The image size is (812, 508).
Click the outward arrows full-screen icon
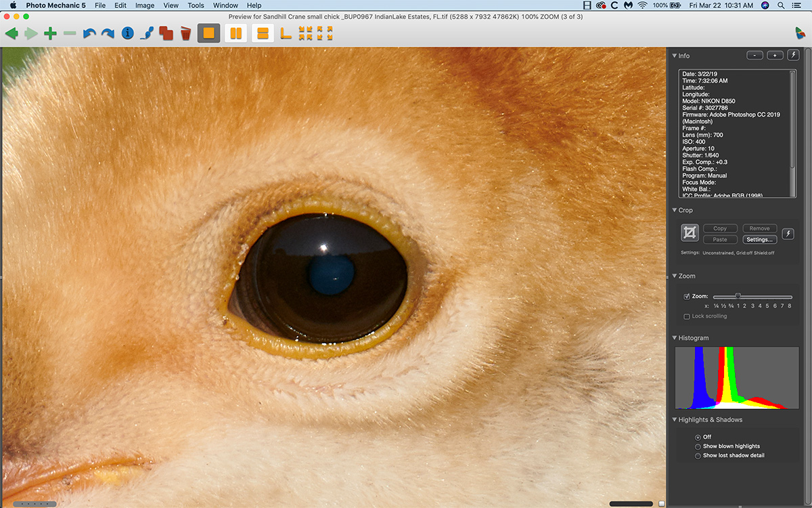tap(325, 33)
